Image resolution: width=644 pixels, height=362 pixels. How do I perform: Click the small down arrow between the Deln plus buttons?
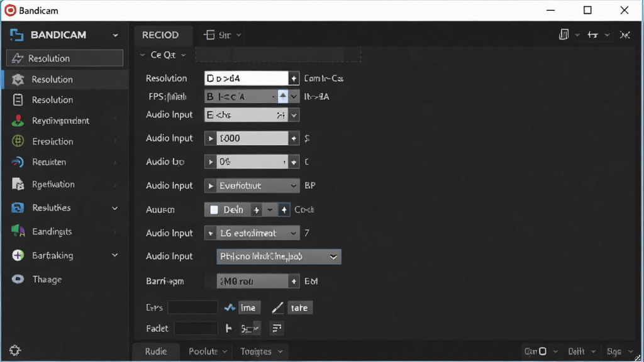(270, 210)
